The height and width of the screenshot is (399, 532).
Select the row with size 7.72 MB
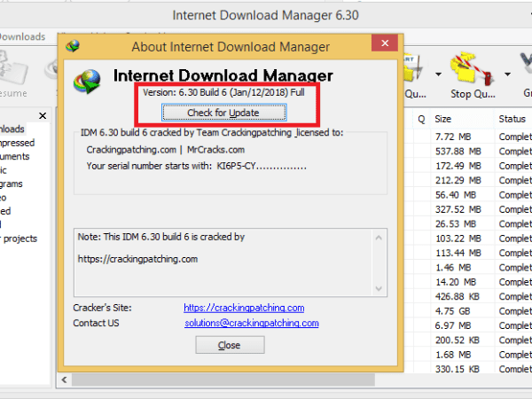468,137
